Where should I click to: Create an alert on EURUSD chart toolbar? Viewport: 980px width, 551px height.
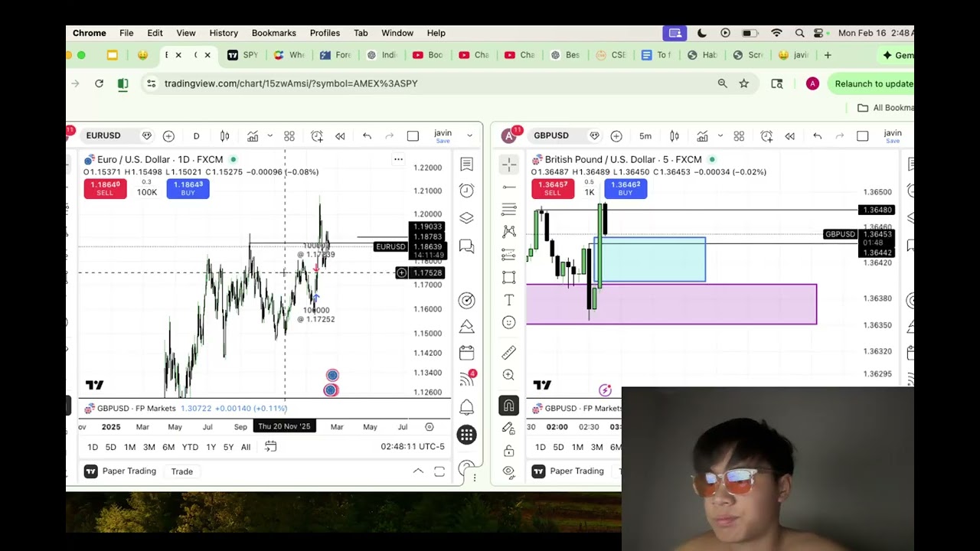click(317, 136)
